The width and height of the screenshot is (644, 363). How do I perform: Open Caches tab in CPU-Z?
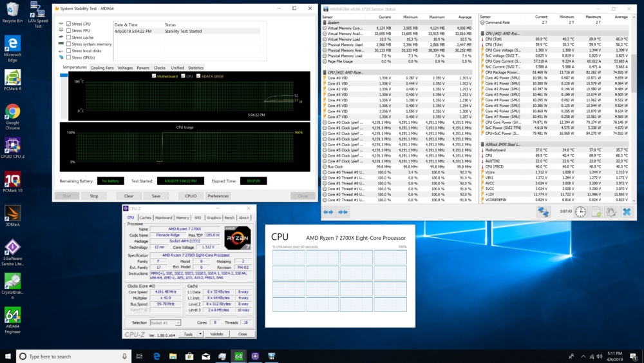tap(146, 218)
